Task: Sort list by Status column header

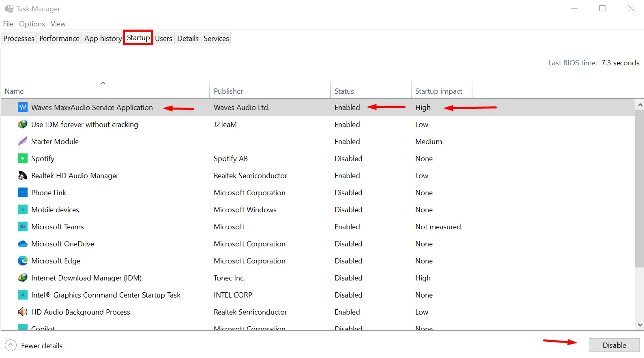Action: click(344, 91)
